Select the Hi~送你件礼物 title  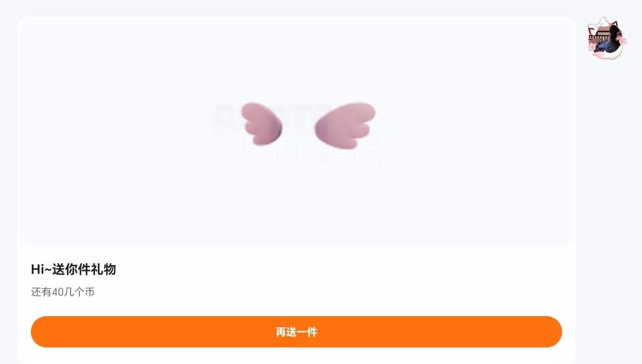coord(73,269)
